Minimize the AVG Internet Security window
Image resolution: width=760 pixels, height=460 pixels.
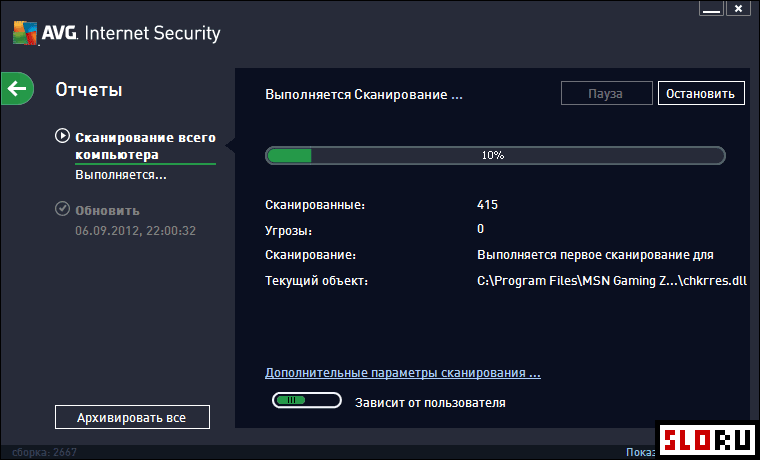click(x=712, y=9)
